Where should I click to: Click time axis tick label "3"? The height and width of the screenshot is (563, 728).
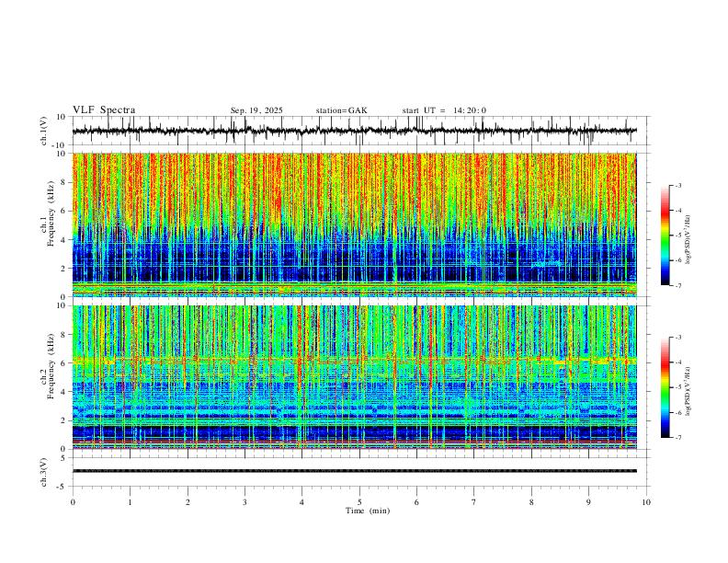coord(245,502)
